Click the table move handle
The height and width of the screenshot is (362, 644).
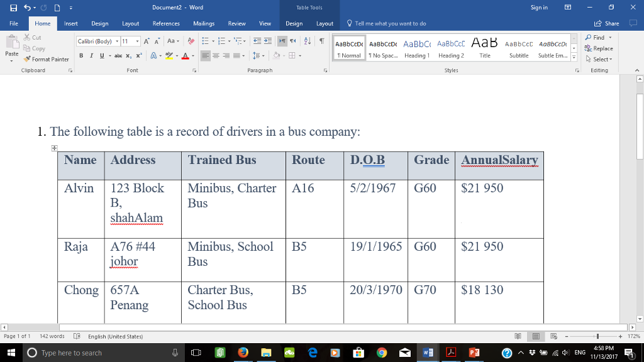[55, 148]
